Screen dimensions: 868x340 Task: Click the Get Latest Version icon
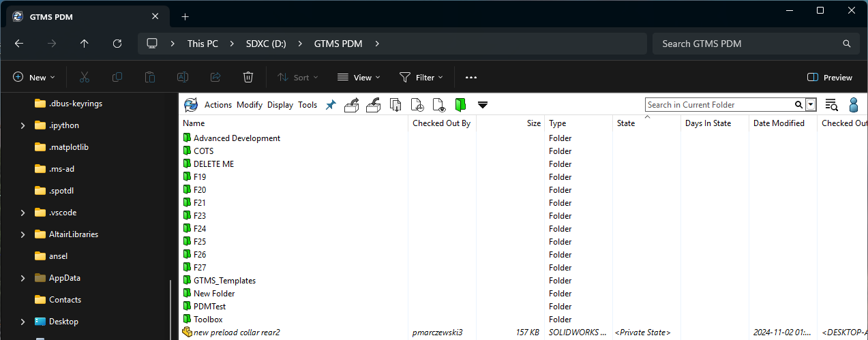(395, 105)
